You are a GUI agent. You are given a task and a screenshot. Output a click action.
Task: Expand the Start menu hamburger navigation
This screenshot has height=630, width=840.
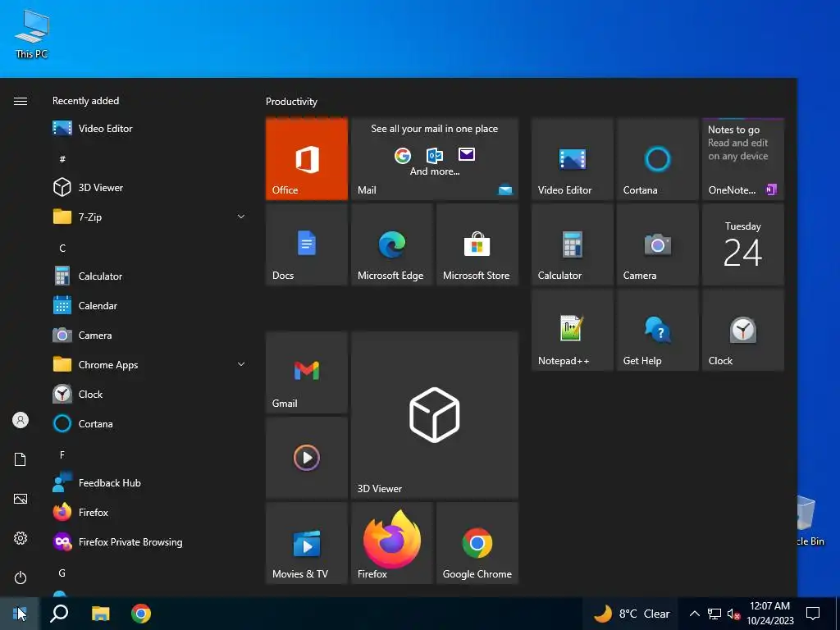click(21, 101)
